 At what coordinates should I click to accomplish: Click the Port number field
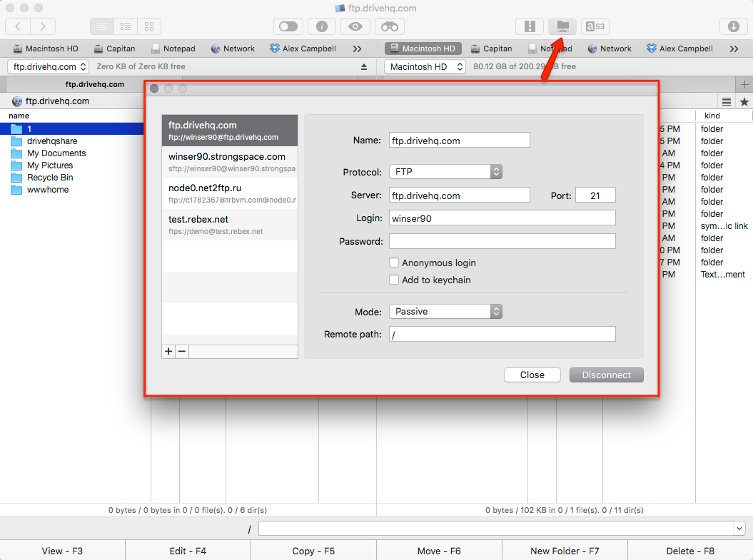[x=595, y=195]
